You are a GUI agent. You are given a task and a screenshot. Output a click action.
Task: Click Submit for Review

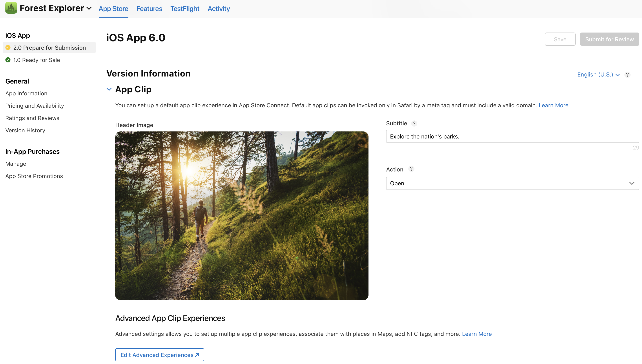coord(609,39)
